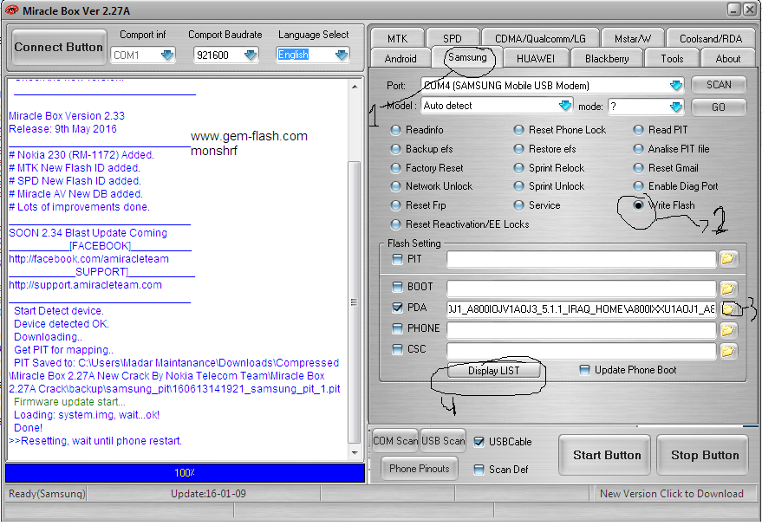This screenshot has width=762, height=532.
Task: Click the log scrollbar down arrow
Action: coord(355,453)
